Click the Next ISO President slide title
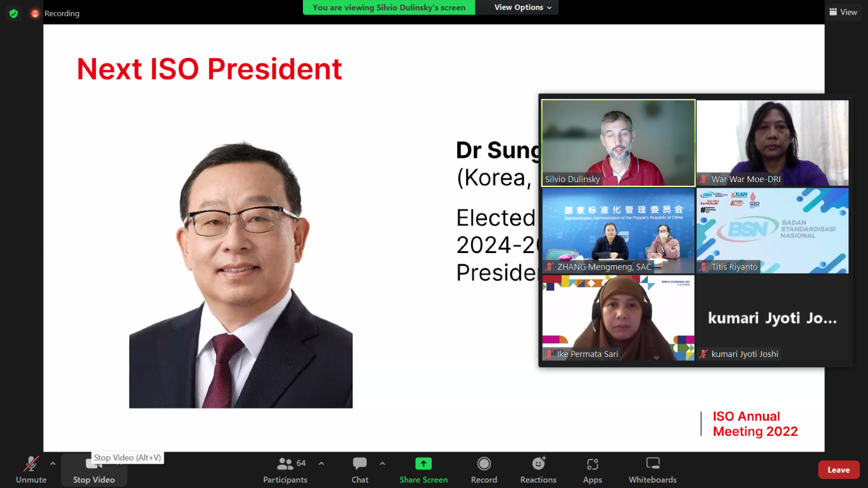 (209, 69)
